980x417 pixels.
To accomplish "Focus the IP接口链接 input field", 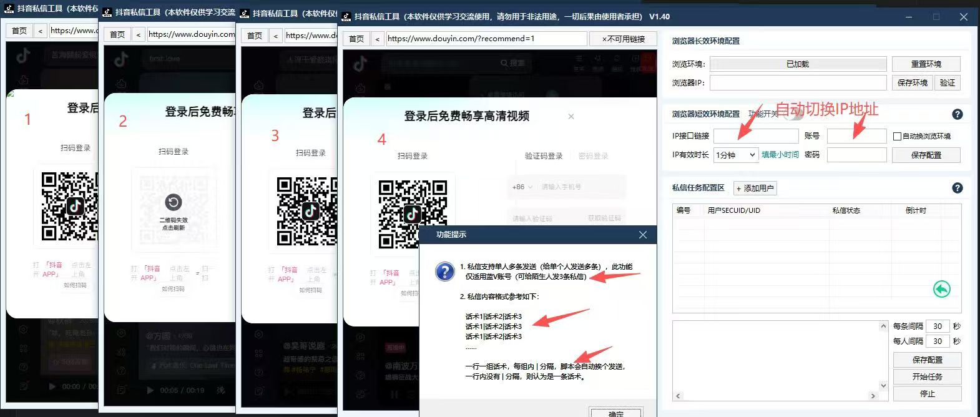I will coord(756,136).
